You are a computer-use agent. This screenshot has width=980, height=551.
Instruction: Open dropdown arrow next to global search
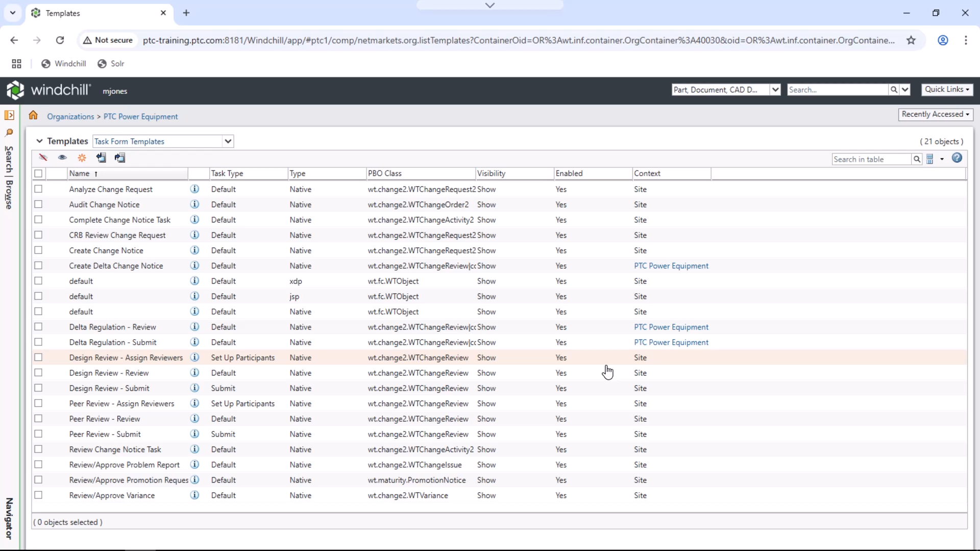[x=905, y=90]
